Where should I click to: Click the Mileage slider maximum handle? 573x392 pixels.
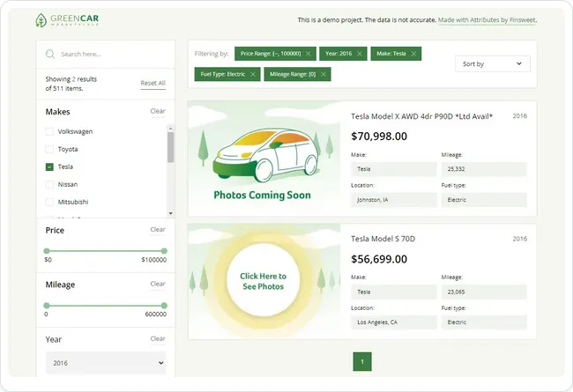click(164, 306)
